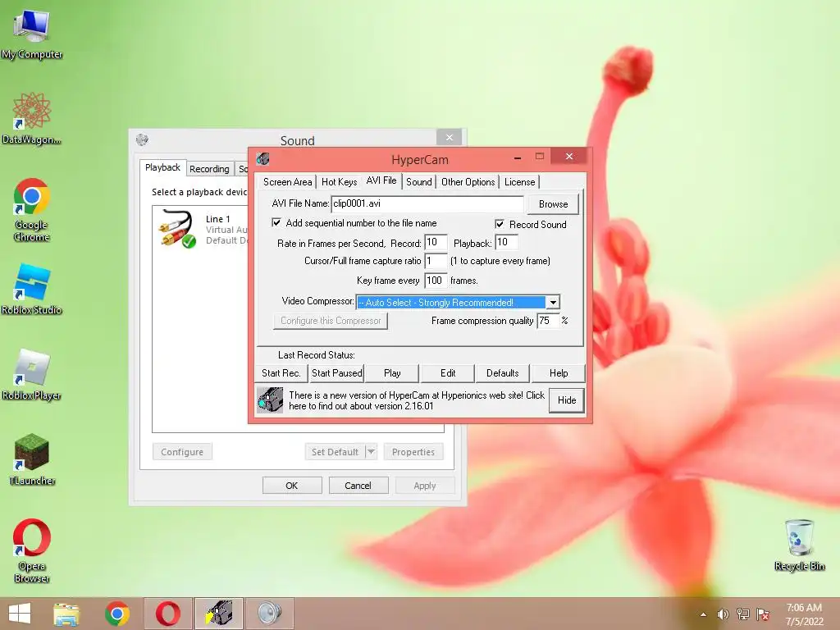Open Action Center flag tray icon
This screenshot has height=630, width=840.
click(763, 614)
